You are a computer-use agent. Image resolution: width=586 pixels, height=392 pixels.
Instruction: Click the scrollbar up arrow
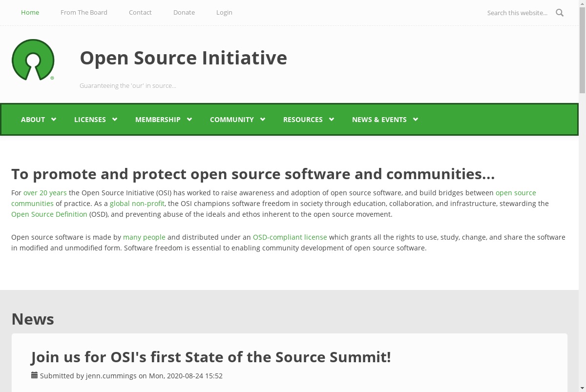tap(582, 3)
